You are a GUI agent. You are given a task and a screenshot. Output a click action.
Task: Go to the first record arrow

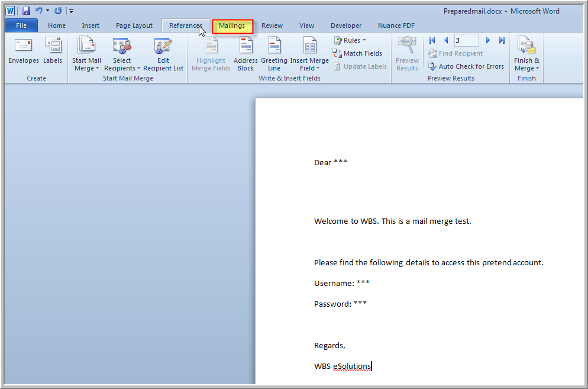(x=432, y=40)
